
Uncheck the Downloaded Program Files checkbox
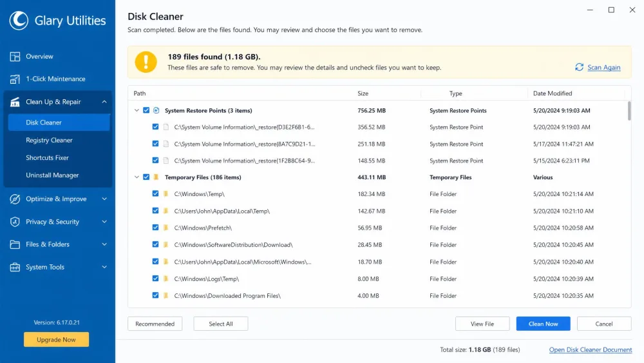pyautogui.click(x=155, y=295)
